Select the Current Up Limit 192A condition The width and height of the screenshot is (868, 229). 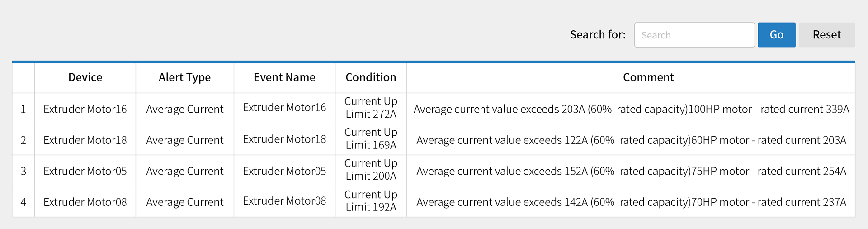371,200
